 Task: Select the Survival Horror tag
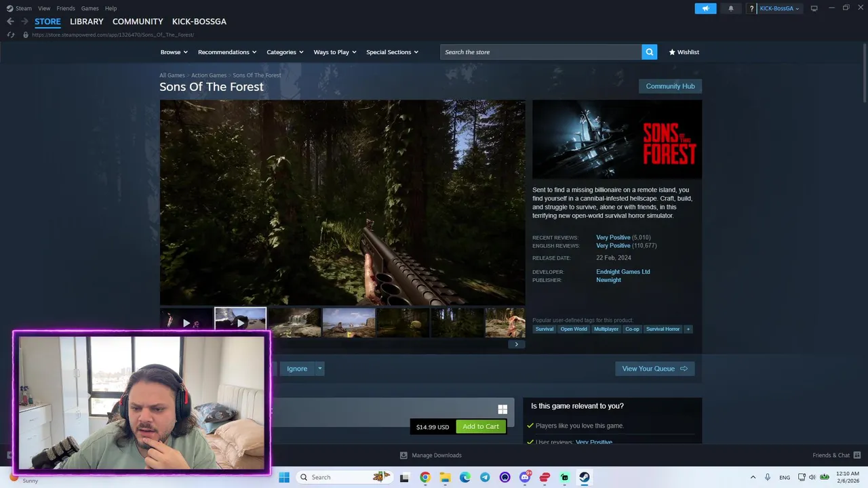663,329
